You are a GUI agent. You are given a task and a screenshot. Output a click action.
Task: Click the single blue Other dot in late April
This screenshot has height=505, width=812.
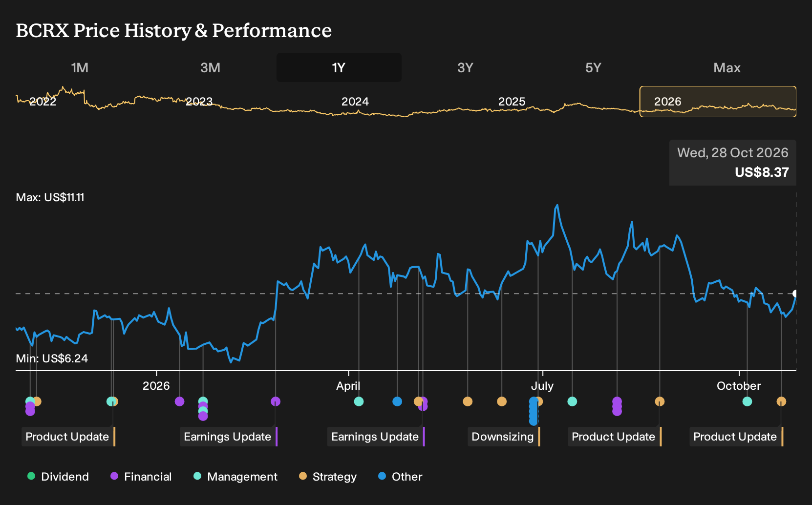point(397,401)
